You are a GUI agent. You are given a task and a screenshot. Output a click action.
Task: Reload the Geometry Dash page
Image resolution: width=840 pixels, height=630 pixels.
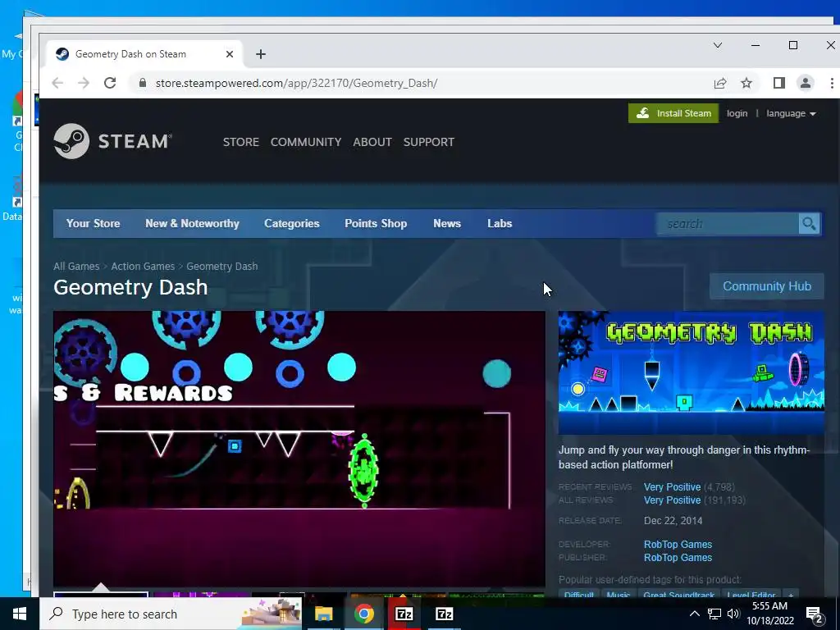point(110,83)
